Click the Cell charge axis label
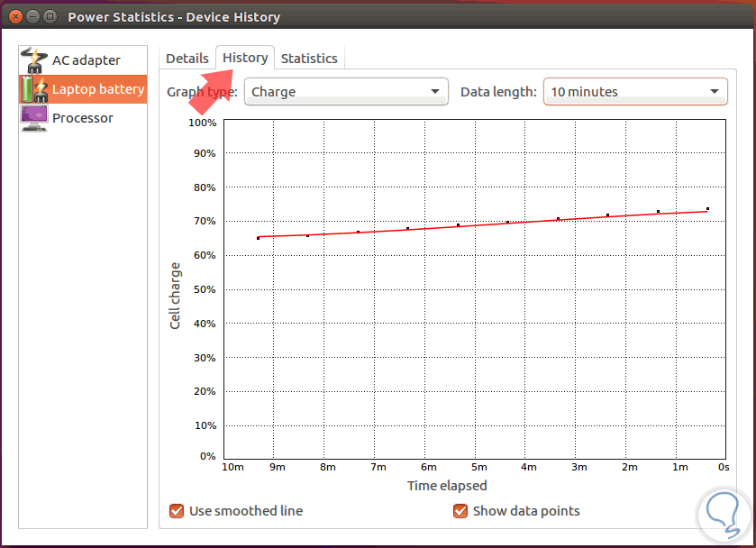Screen dimensions: 756x548 175,296
